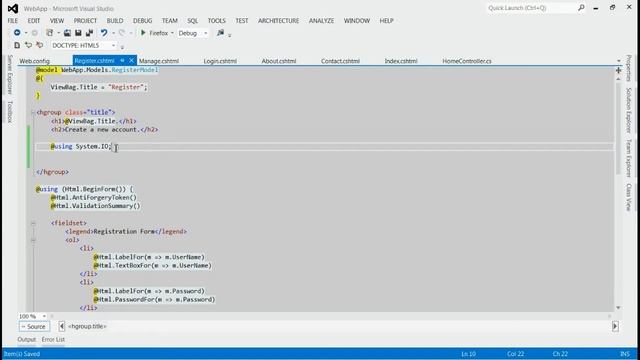Switch to the HomeController.cs tab
This screenshot has width=640, height=360.
[x=467, y=61]
